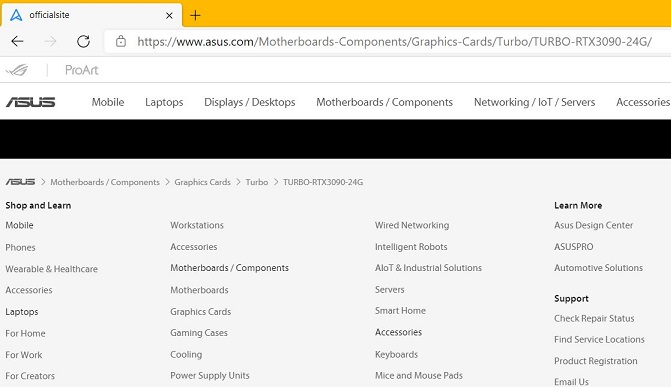Click the Turbo breadcrumb link
The image size is (671, 387).
click(257, 182)
